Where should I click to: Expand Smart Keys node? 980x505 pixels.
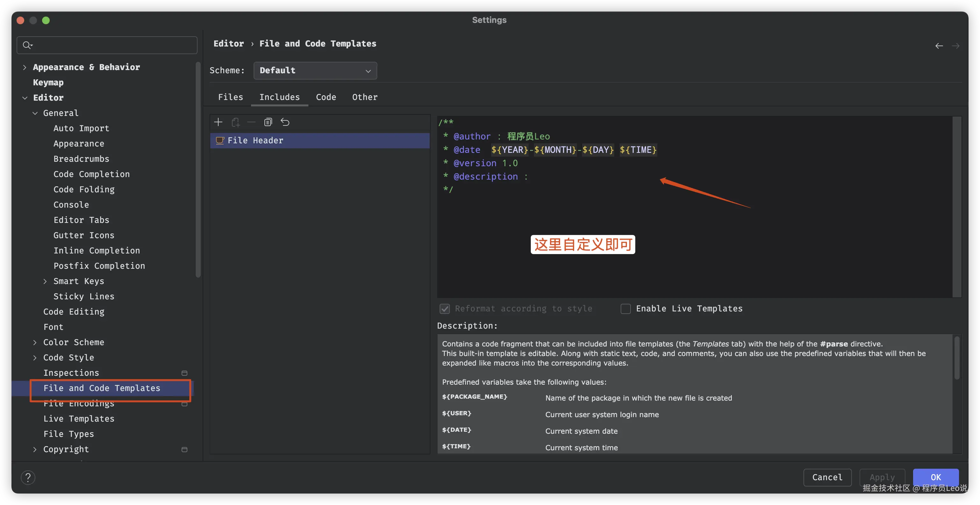tap(45, 281)
